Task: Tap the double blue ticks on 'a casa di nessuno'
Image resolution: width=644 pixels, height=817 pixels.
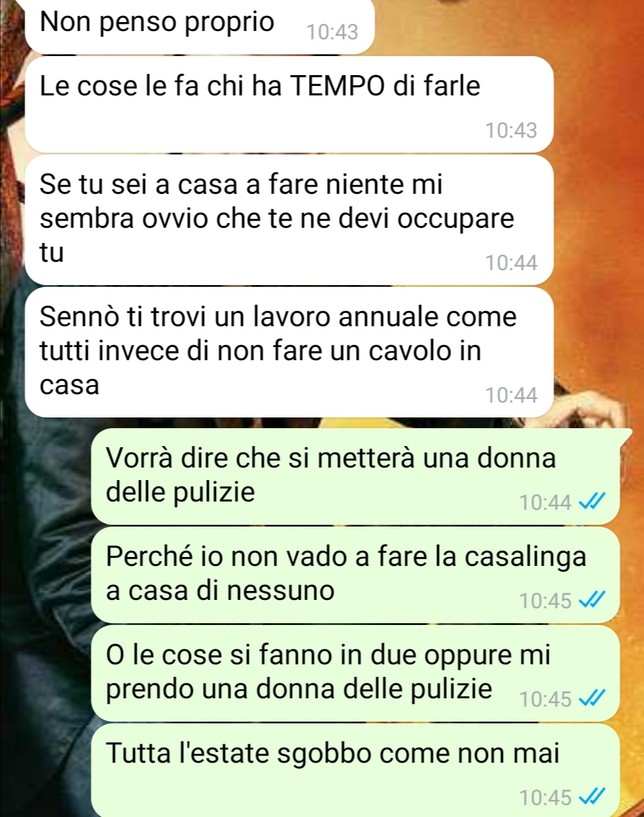Action: [592, 600]
